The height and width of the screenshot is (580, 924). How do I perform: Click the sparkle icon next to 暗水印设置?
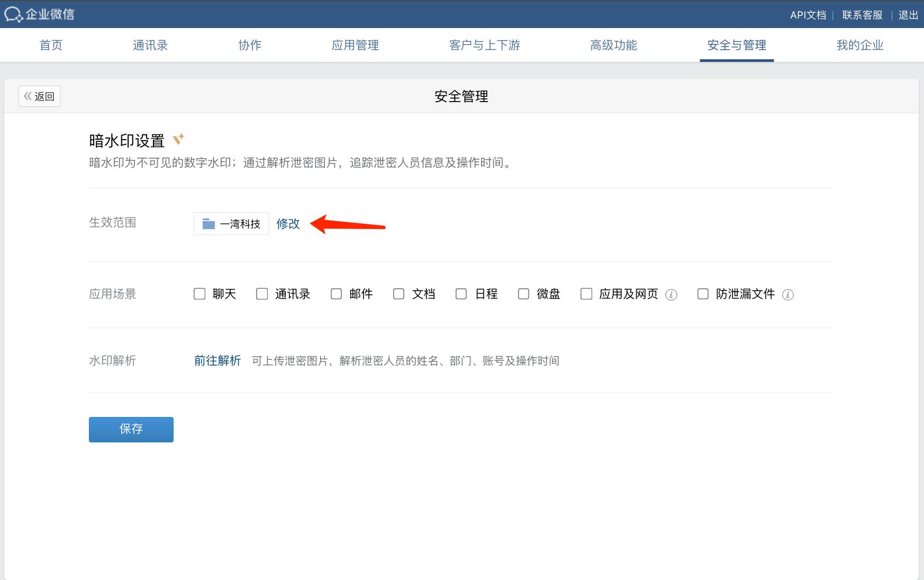[179, 139]
